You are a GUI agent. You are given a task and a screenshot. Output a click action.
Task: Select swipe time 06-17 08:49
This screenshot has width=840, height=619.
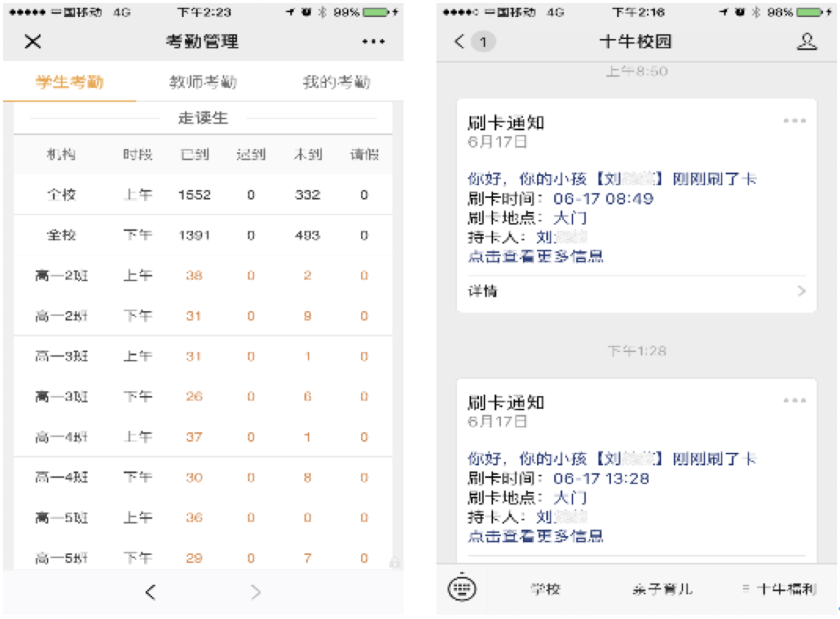[603, 199]
